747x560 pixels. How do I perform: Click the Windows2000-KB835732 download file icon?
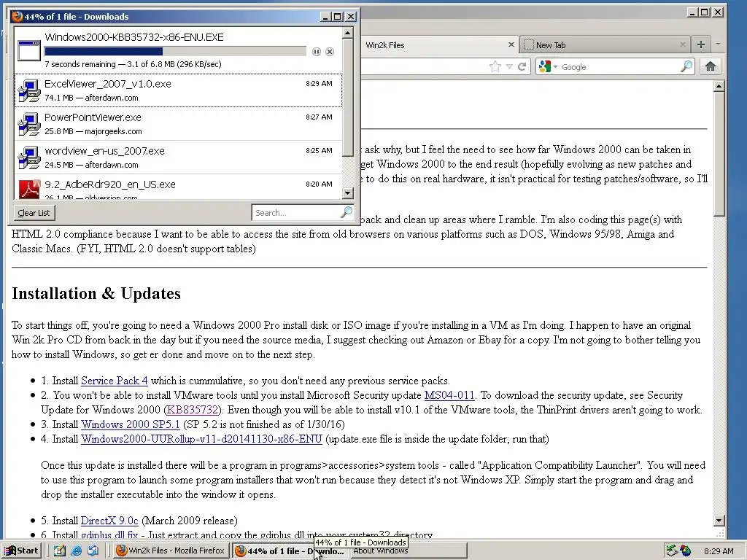(x=29, y=50)
